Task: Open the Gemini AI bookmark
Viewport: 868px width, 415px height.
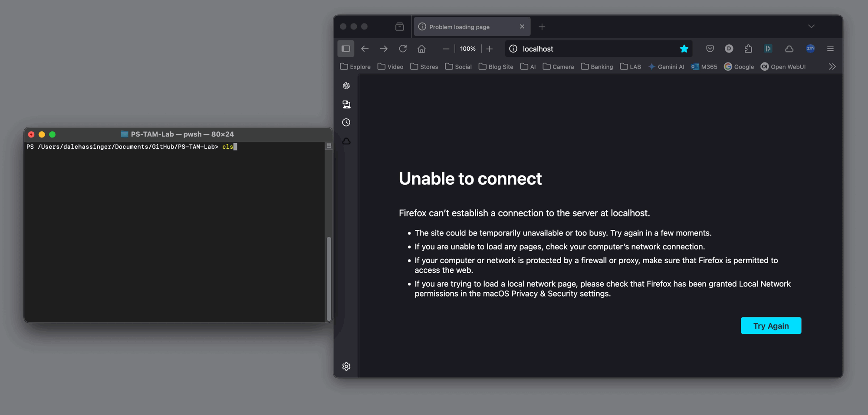Action: click(666, 67)
